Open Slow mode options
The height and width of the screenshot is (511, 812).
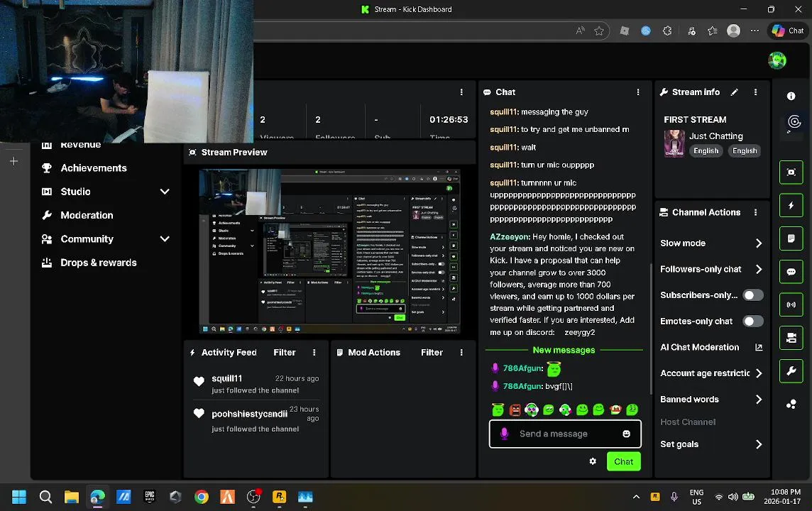pyautogui.click(x=711, y=243)
